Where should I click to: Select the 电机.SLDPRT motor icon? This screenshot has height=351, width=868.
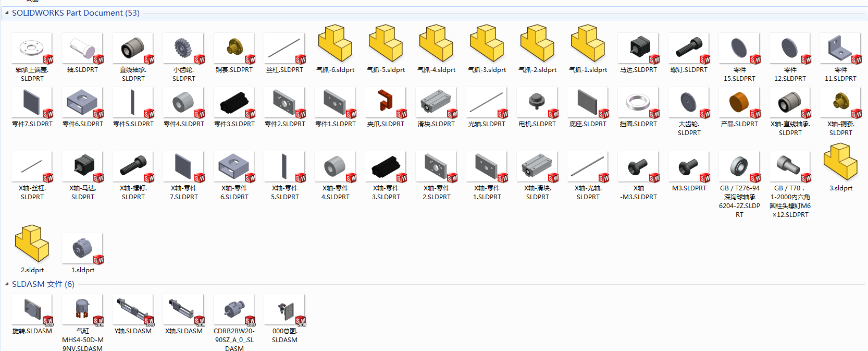pos(538,103)
